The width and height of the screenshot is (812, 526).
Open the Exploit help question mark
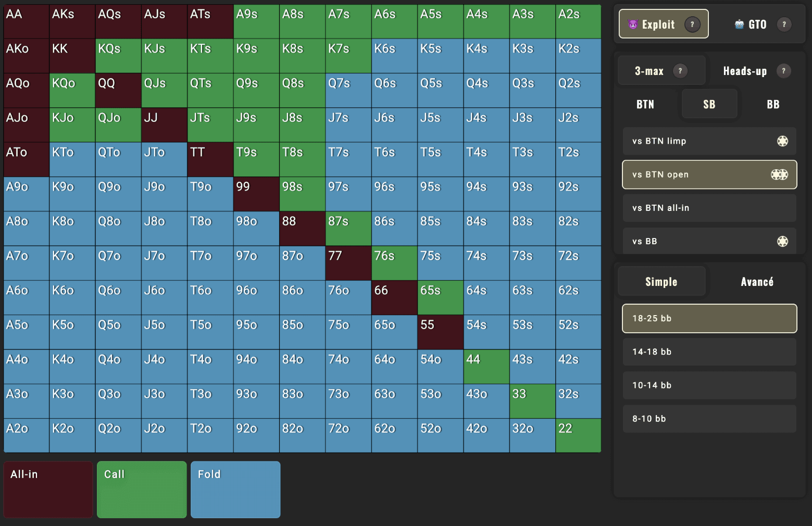(x=692, y=23)
